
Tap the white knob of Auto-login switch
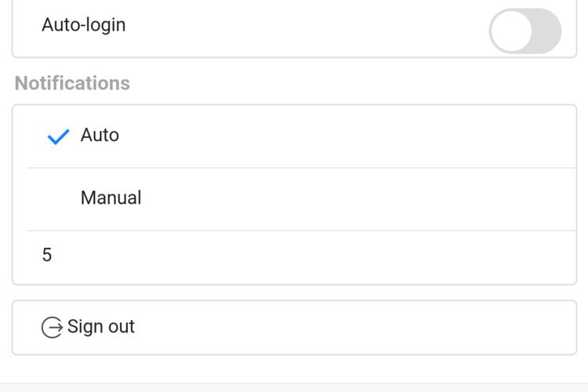pos(510,31)
